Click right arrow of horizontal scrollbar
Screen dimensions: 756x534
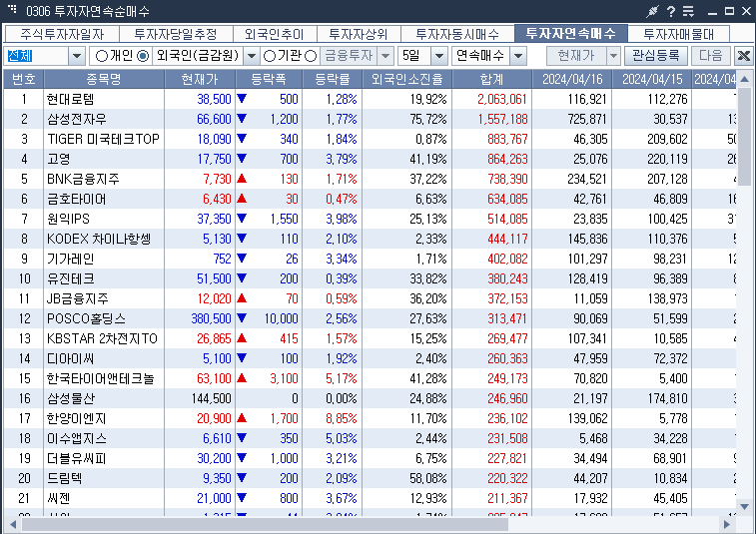(727, 524)
